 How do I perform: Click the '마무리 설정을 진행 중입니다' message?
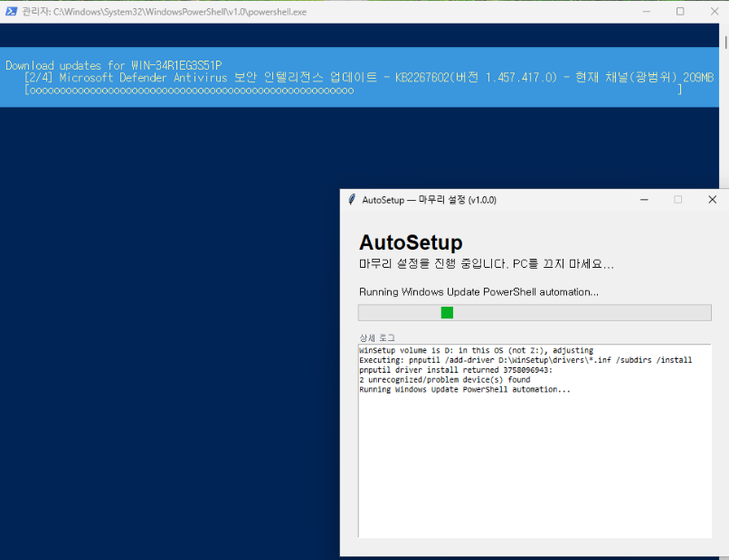pyautogui.click(x=487, y=264)
